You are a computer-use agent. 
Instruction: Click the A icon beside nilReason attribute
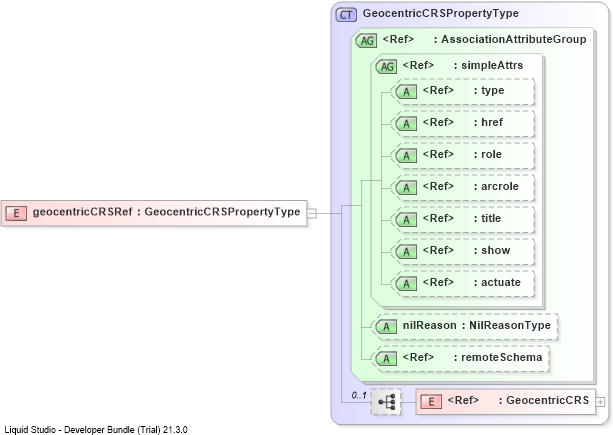[386, 327]
